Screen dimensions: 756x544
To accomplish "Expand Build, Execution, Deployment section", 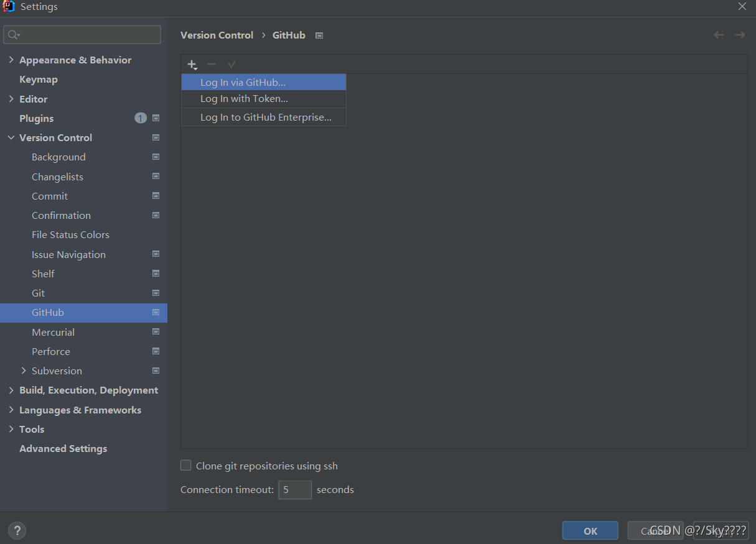I will click(11, 390).
